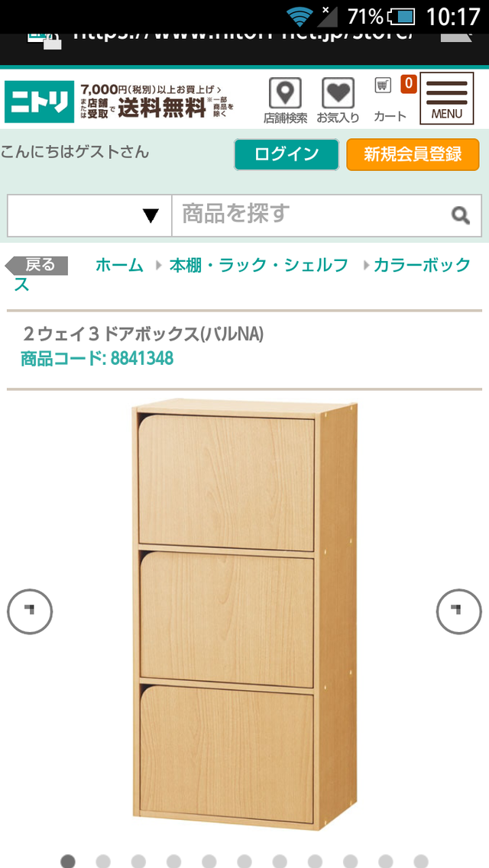Tap the search magnifier icon
Image resolution: width=489 pixels, height=868 pixels.
460,215
